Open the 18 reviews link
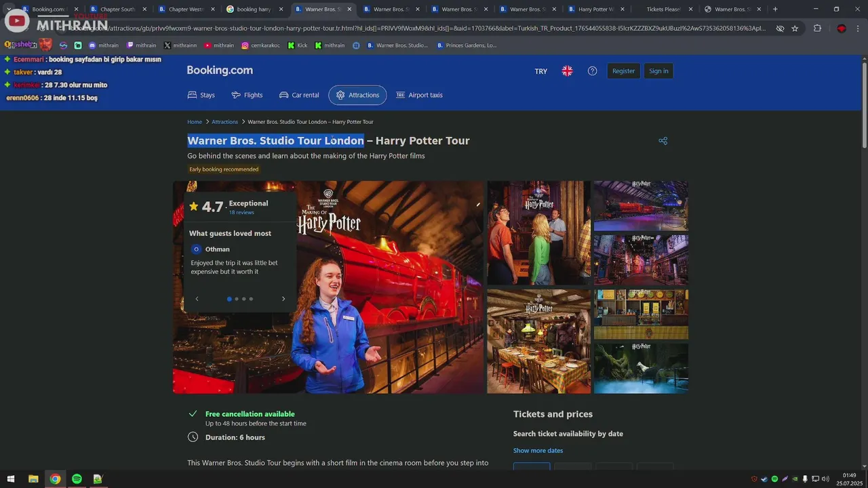Image resolution: width=868 pixels, height=488 pixels. (241, 213)
